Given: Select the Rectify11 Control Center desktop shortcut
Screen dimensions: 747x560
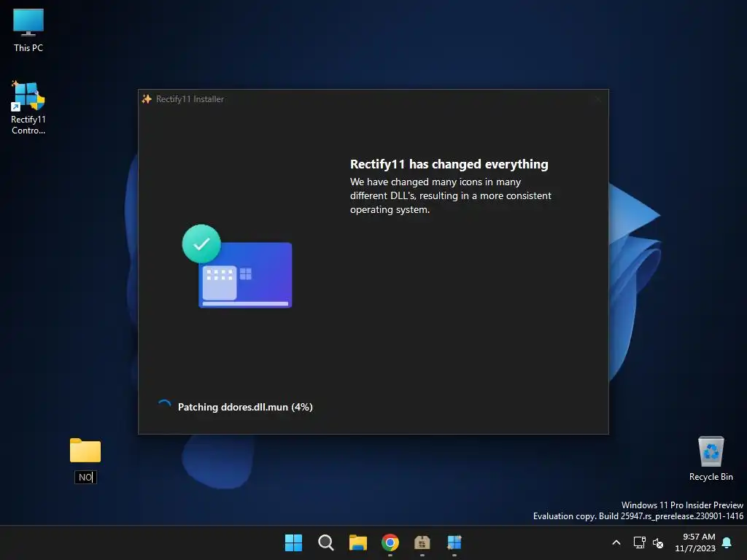Looking at the screenshot, I should coord(28,108).
